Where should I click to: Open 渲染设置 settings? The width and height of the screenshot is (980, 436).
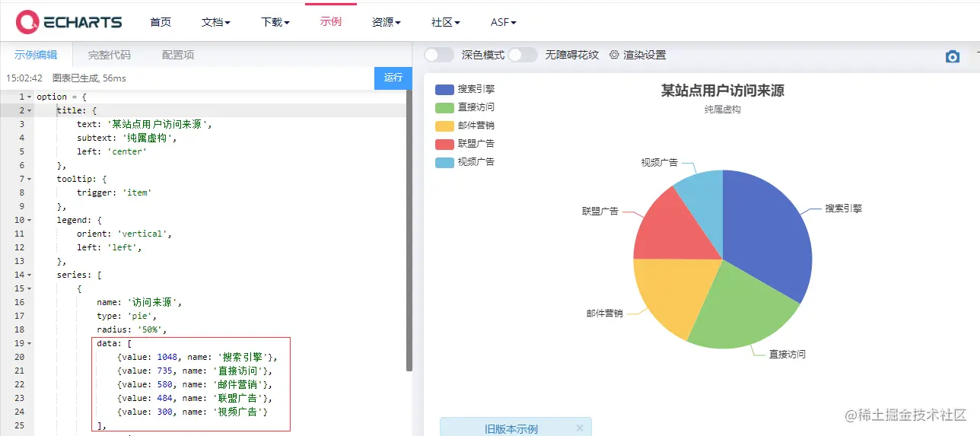[638, 55]
